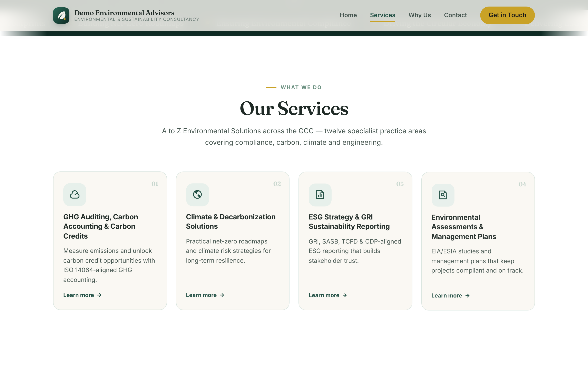Click the 'GRI, SASB, TCFD & CDP-aligned' description
Viewport: 588px width, 368px height.
355,251
